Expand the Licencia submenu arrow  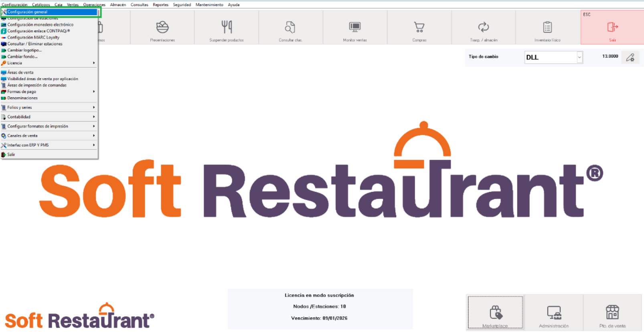click(x=94, y=63)
